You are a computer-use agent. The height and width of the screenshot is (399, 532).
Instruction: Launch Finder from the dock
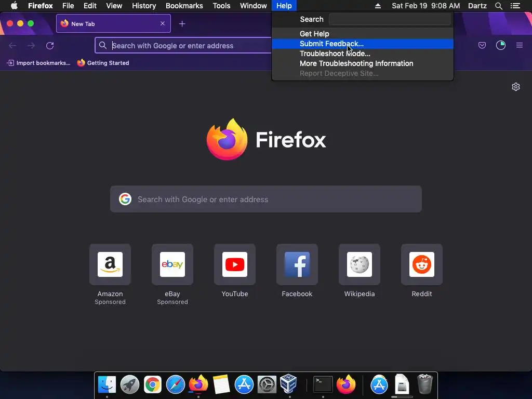107,384
